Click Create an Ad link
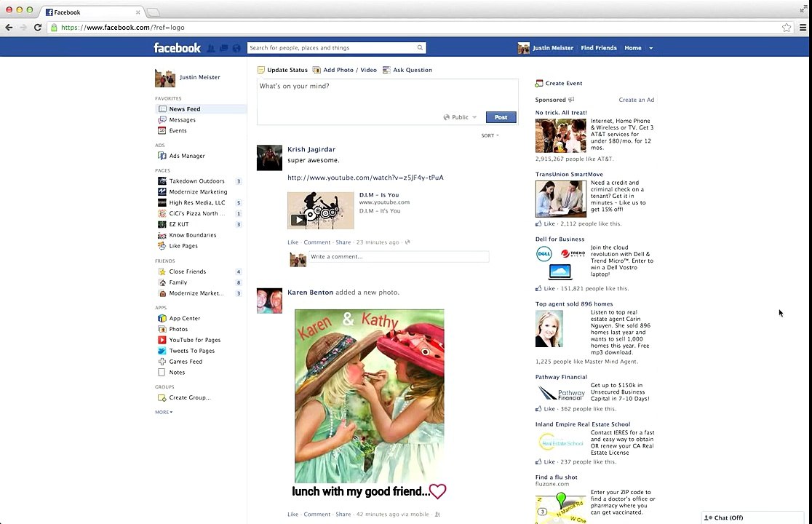This screenshot has height=524, width=812. click(637, 100)
